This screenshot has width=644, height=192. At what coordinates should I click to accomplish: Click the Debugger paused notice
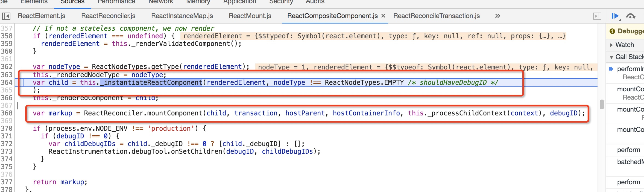627,31
